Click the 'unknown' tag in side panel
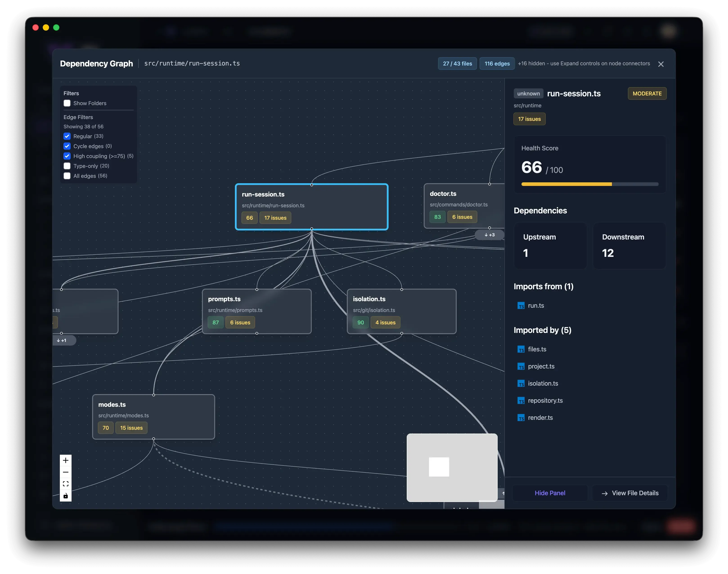The image size is (728, 574). 528,94
